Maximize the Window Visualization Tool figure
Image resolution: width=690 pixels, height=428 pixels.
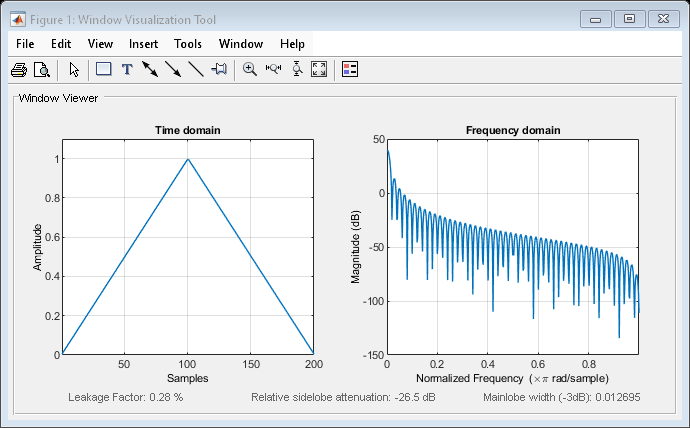(629, 18)
